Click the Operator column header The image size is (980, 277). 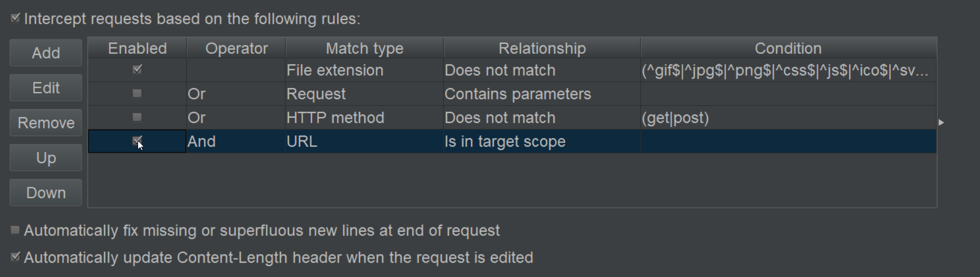click(236, 49)
